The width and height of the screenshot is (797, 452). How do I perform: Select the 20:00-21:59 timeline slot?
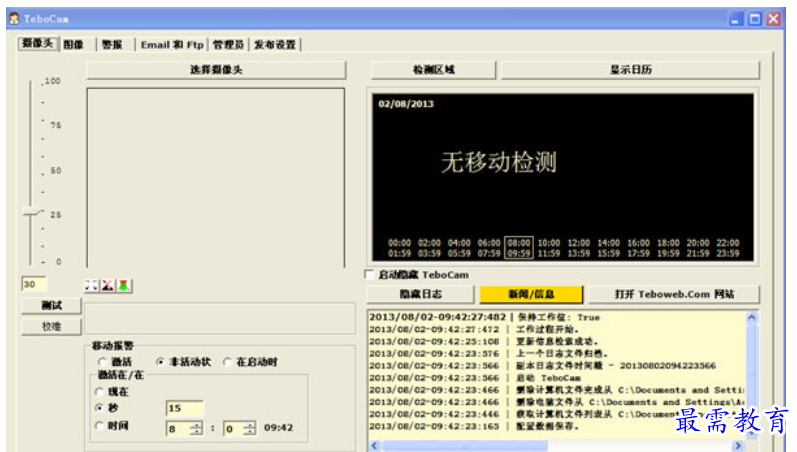[x=698, y=248]
